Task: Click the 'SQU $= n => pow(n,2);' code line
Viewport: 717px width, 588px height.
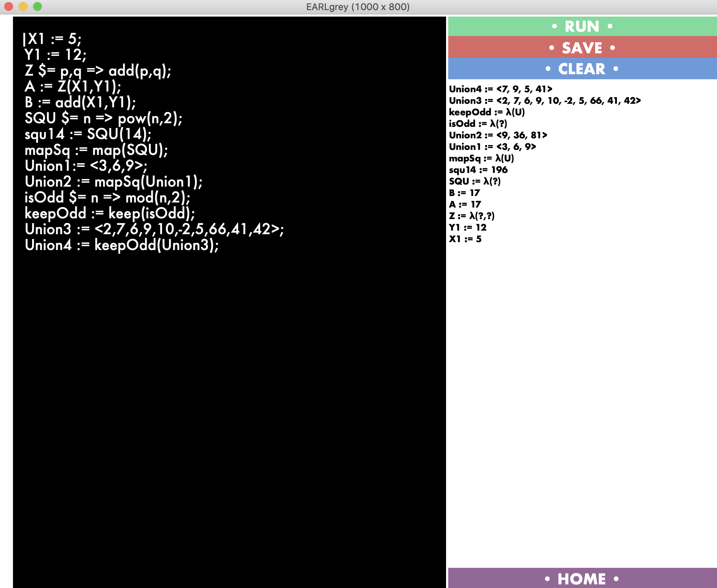Action: (103, 118)
